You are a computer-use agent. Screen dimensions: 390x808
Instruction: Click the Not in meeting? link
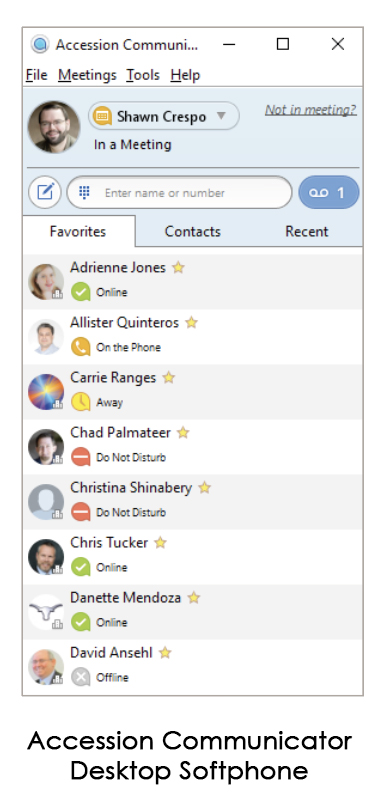coord(311,110)
